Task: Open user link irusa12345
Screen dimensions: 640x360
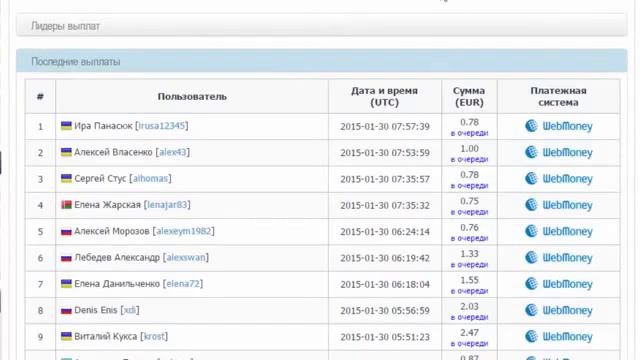Action: tap(162, 126)
